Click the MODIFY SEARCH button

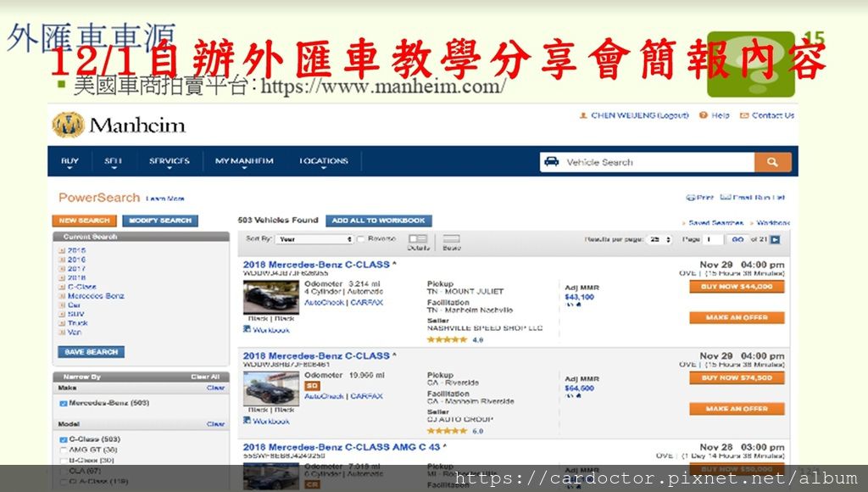pos(160,221)
